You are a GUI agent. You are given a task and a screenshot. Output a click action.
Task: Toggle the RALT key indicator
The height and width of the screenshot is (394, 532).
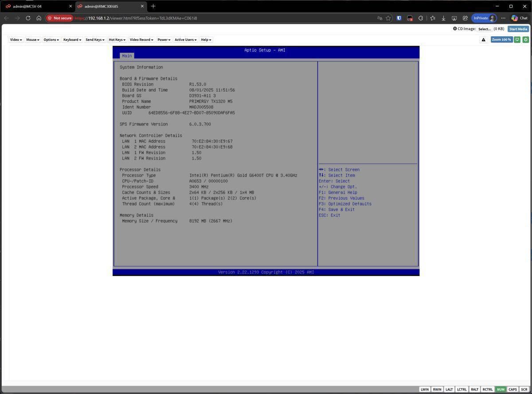click(474, 389)
